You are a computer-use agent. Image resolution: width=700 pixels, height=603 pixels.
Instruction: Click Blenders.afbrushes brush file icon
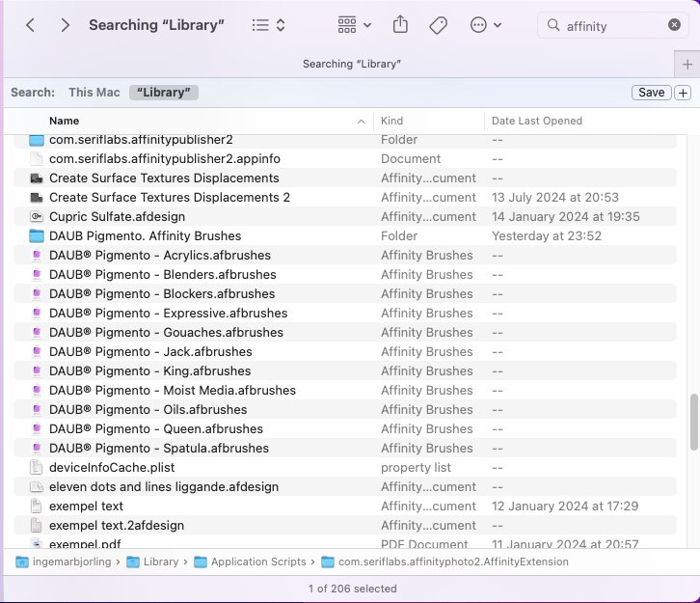pyautogui.click(x=37, y=274)
